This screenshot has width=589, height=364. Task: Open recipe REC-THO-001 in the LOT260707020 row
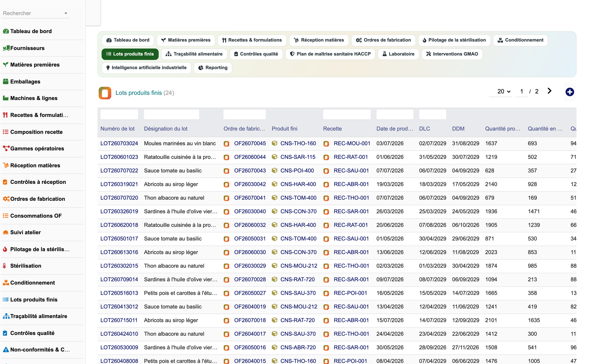pos(351,198)
